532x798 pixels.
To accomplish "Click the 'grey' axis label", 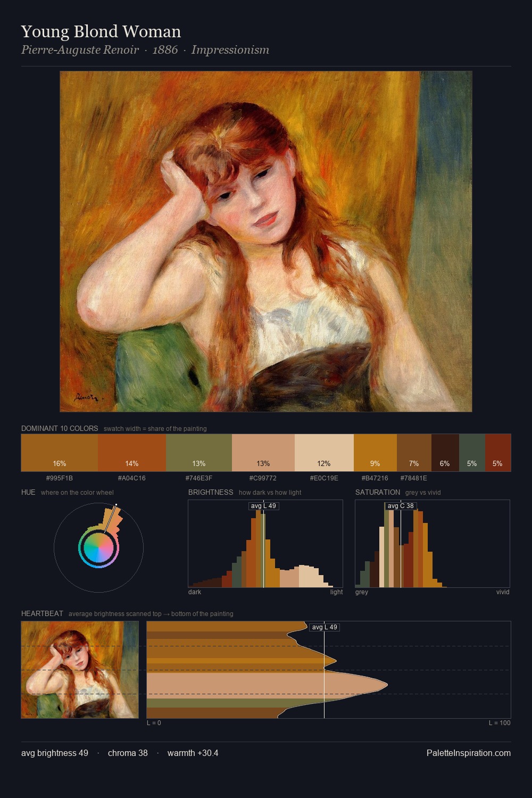I will [x=362, y=592].
